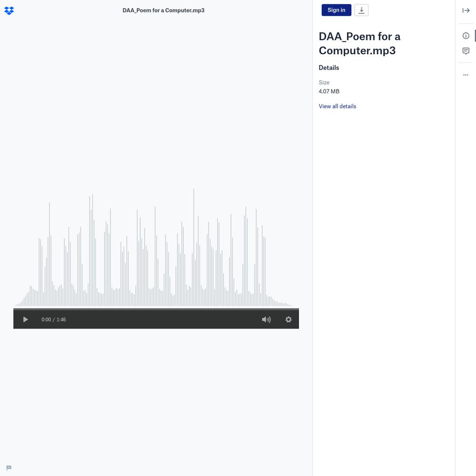The image size is (476, 476).
Task: Click the download file icon button
Action: 361,10
